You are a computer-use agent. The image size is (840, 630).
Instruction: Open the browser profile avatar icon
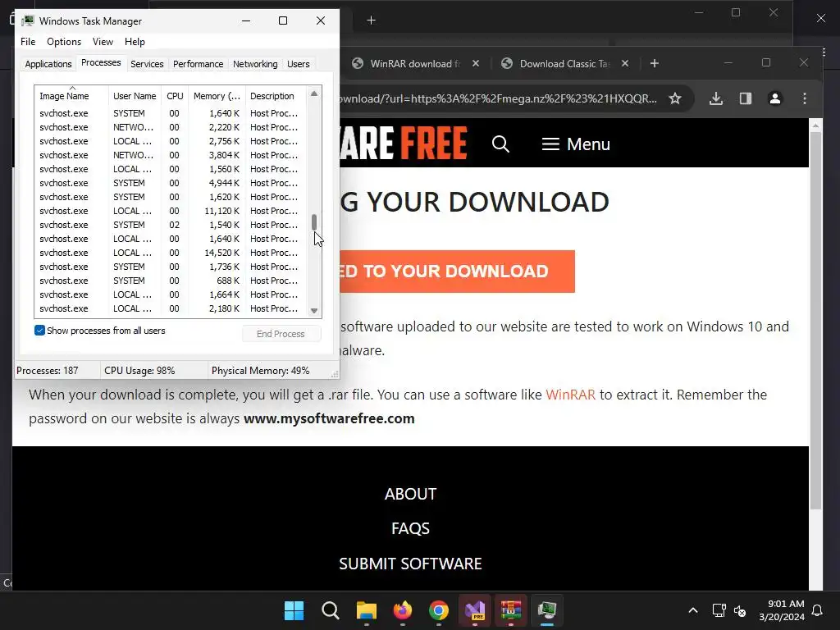[774, 98]
